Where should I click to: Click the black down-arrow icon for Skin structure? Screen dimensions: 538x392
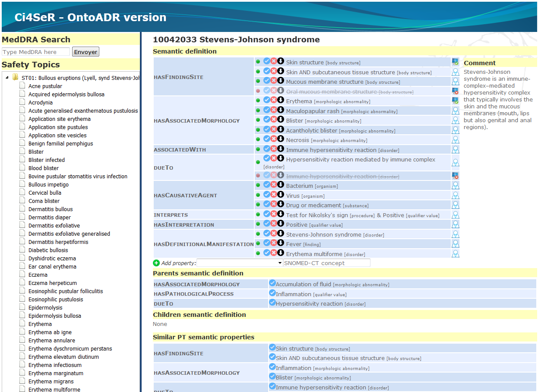[x=281, y=61]
